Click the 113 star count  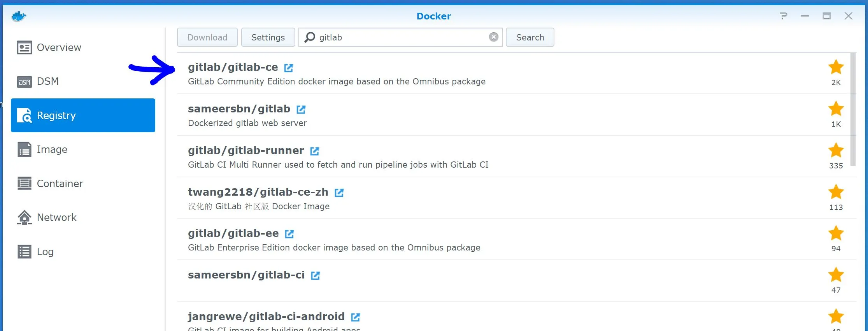pyautogui.click(x=836, y=207)
